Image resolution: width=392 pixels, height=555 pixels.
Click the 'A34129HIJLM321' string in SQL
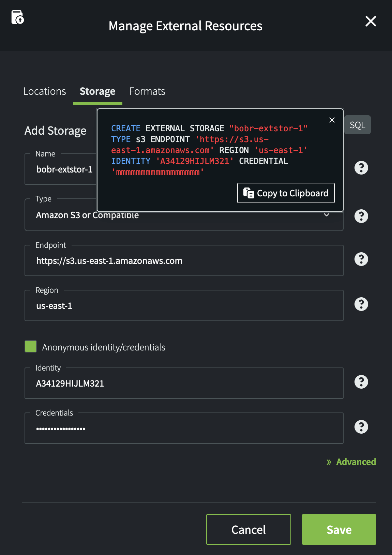195,161
